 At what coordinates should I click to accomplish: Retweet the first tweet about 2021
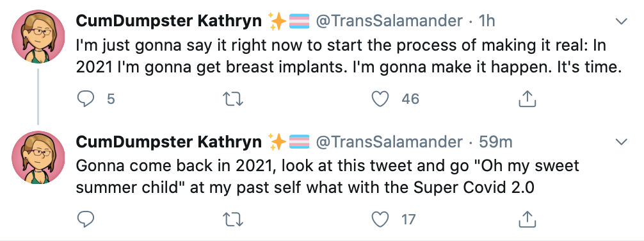pyautogui.click(x=232, y=99)
